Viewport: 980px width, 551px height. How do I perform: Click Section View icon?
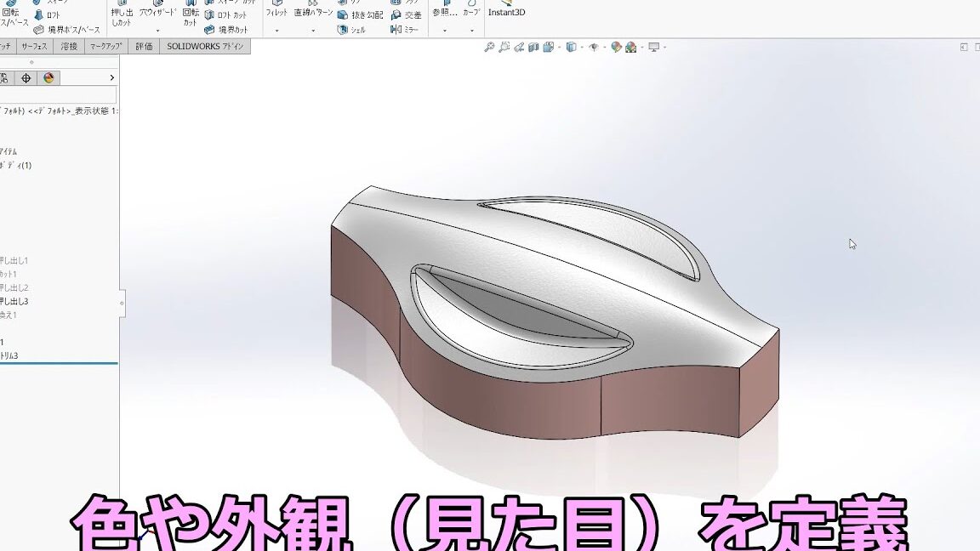[x=533, y=47]
